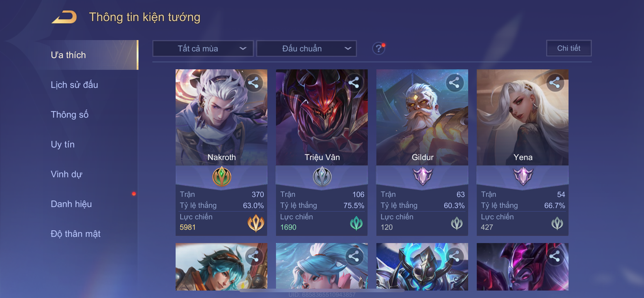Open the Đấu chuẩn mode dropdown

pos(306,48)
